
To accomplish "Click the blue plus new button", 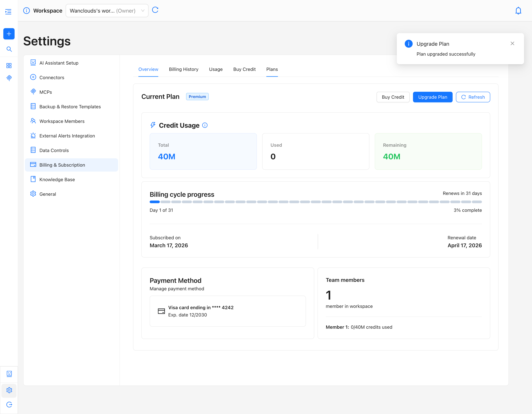I will tap(9, 34).
